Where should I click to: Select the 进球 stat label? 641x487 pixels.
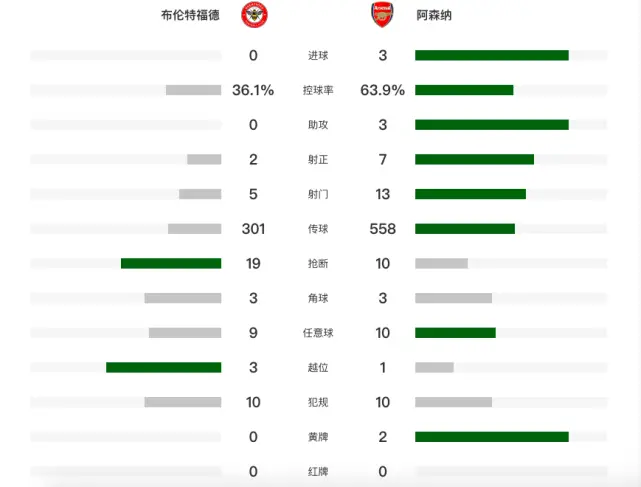click(318, 55)
